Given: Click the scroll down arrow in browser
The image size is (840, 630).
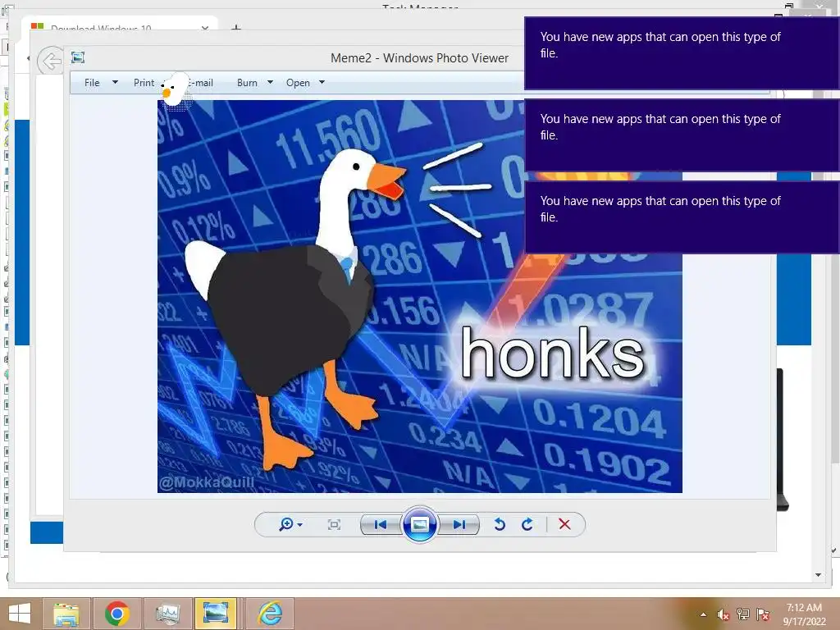Looking at the screenshot, I should click(818, 575).
